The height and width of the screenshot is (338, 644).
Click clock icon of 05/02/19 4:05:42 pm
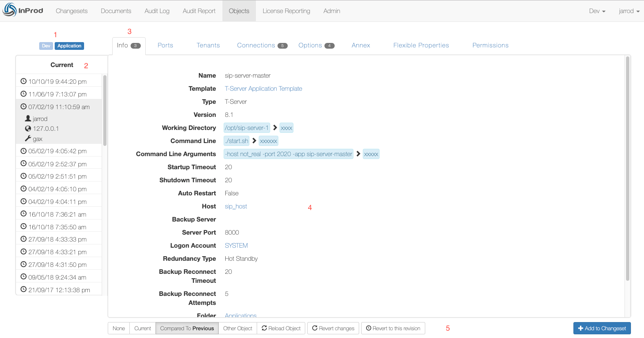24,151
